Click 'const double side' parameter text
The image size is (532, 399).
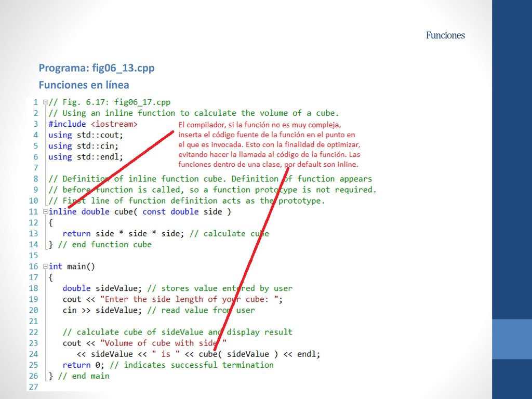182,212
